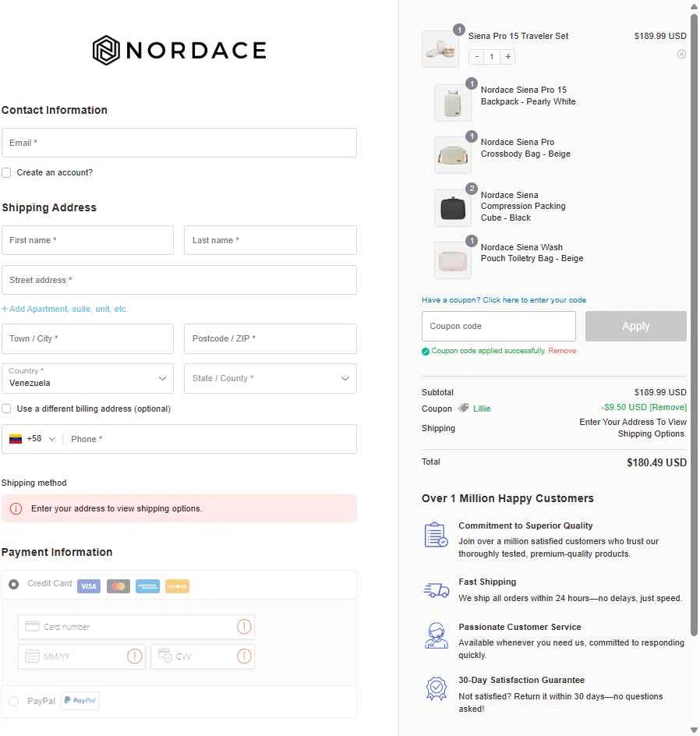Viewport: 700px width, 736px height.
Task: Click the card number info icon
Action: [x=244, y=627]
